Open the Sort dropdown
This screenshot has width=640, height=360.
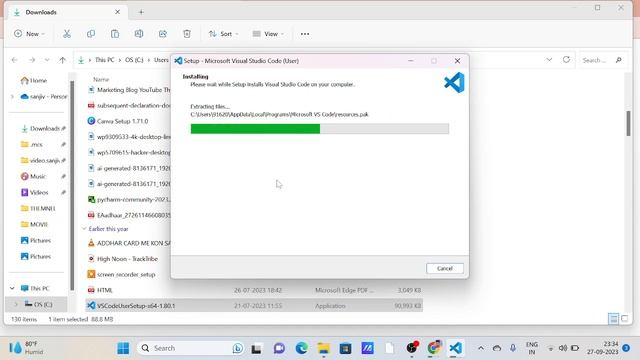tap(224, 34)
